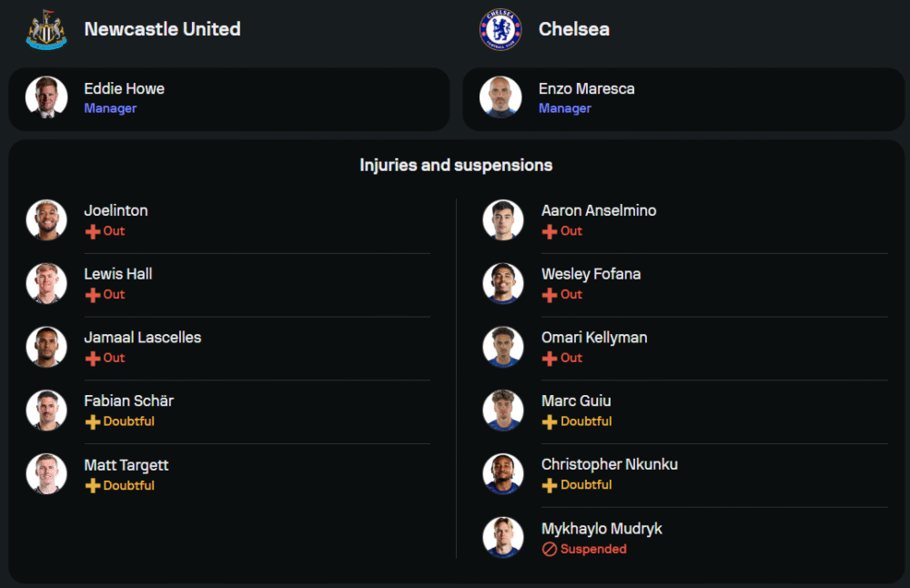
Task: Click the Suspended icon for Mykhaylo Mudryk
Action: [x=550, y=550]
